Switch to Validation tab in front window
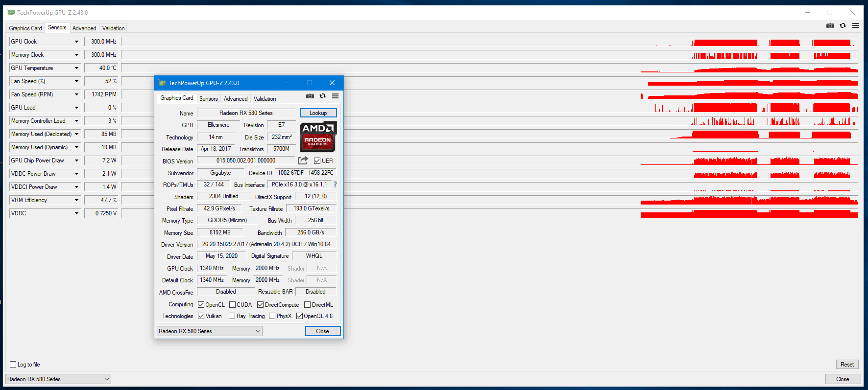This screenshot has height=390, width=868. tap(265, 99)
